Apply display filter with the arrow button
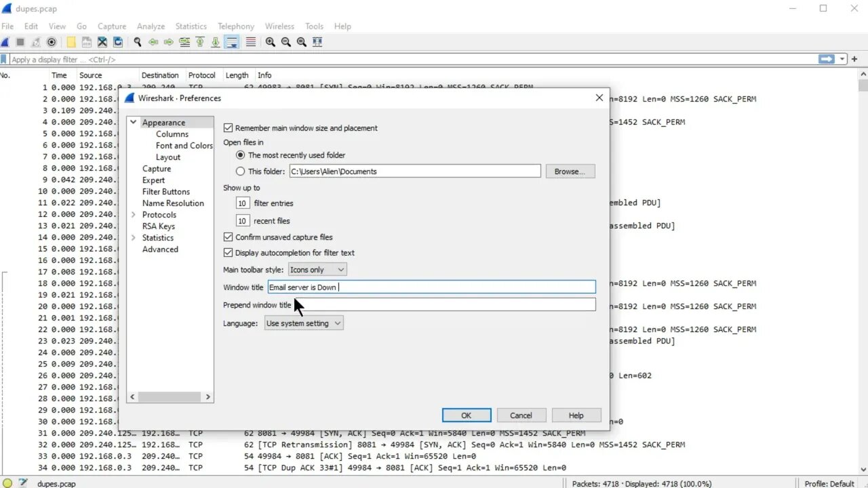The height and width of the screenshot is (488, 868). tap(827, 59)
